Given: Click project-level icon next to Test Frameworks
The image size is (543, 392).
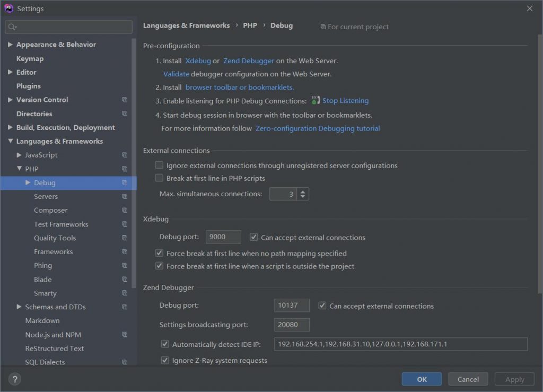Looking at the screenshot, I should click(125, 224).
